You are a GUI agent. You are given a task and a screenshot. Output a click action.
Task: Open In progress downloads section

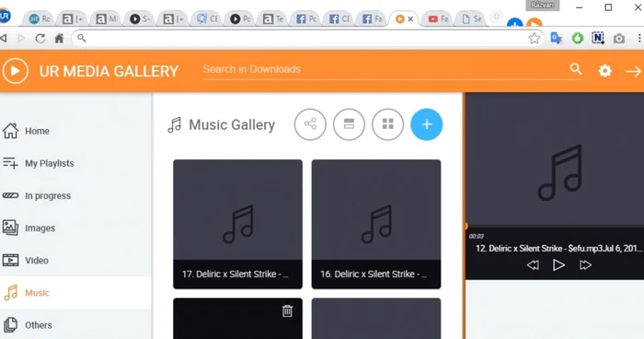point(76,196)
